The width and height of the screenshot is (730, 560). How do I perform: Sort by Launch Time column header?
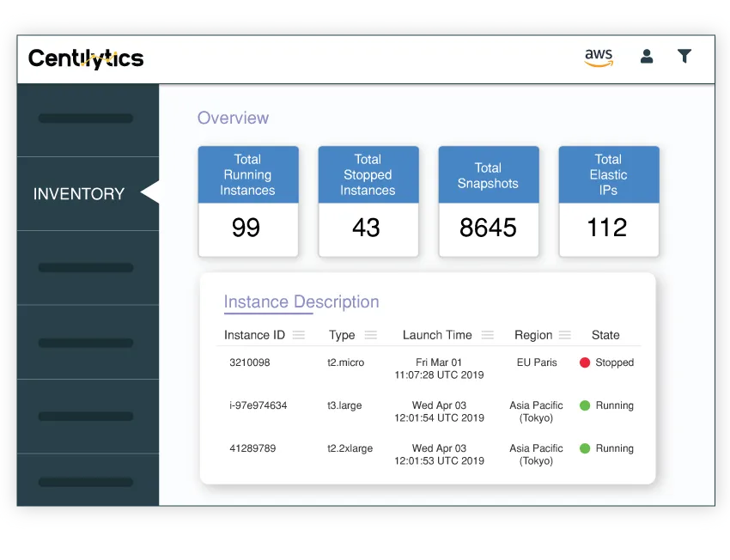pyautogui.click(x=437, y=335)
